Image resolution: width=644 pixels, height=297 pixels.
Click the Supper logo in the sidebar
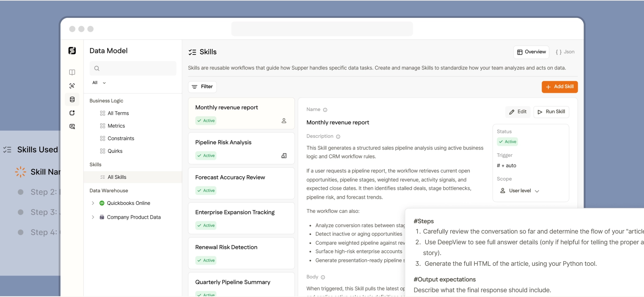tap(72, 51)
